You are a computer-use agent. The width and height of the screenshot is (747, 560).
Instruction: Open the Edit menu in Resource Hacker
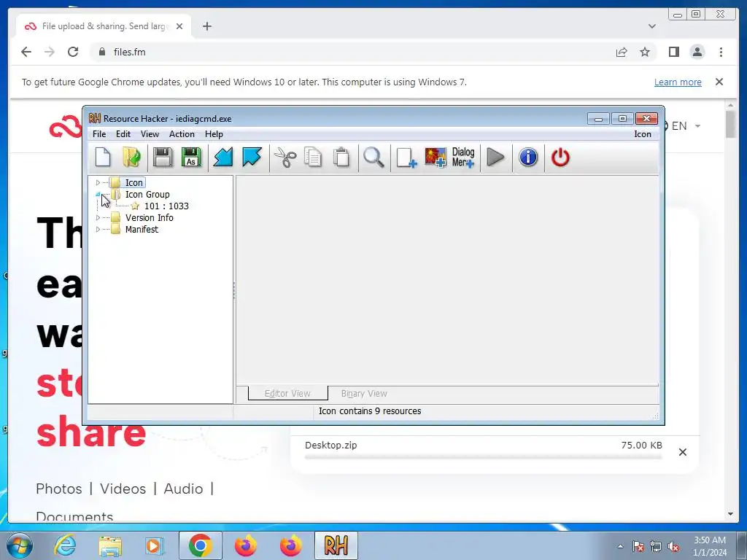tap(123, 134)
